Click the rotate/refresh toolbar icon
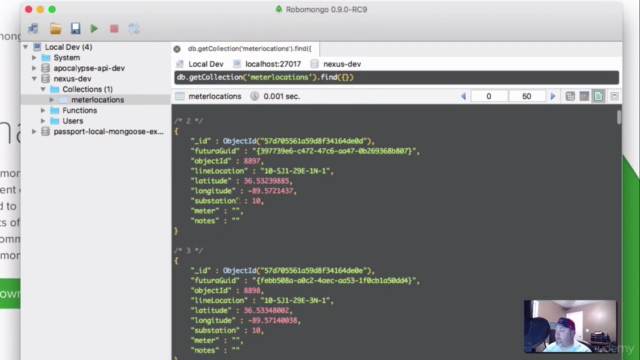 pos(134,29)
